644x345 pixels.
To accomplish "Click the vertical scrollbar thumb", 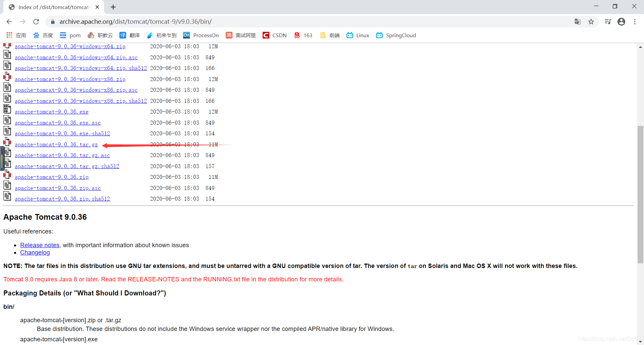I will [x=640, y=194].
